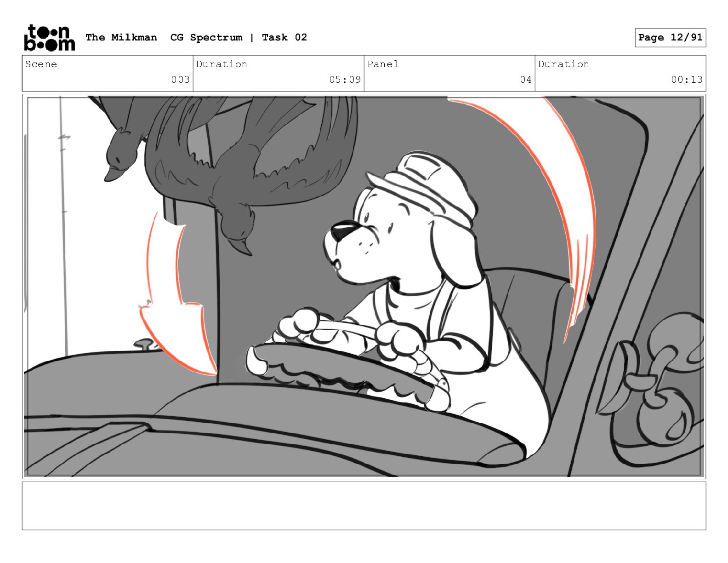Click the empty notes box below the panel
Viewport: 728px width, 563px height.
click(x=364, y=506)
